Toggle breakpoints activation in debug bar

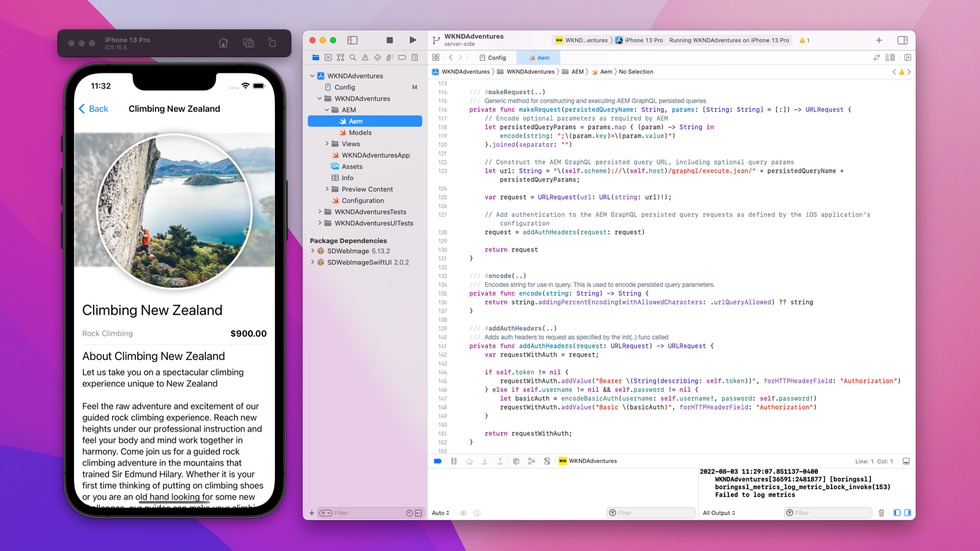tap(437, 461)
